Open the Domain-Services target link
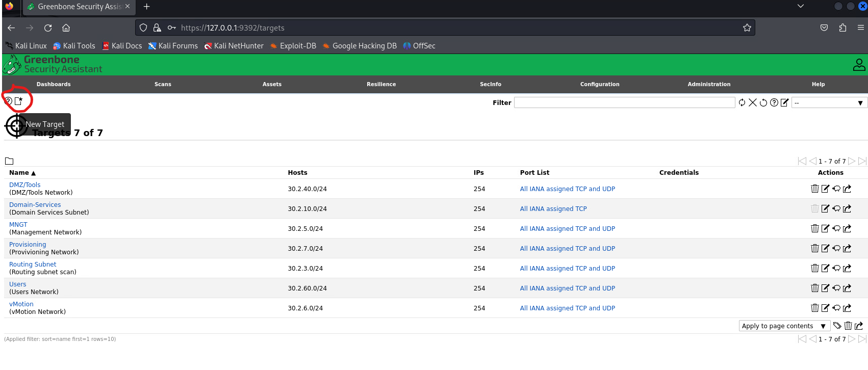The height and width of the screenshot is (370, 868). (35, 205)
